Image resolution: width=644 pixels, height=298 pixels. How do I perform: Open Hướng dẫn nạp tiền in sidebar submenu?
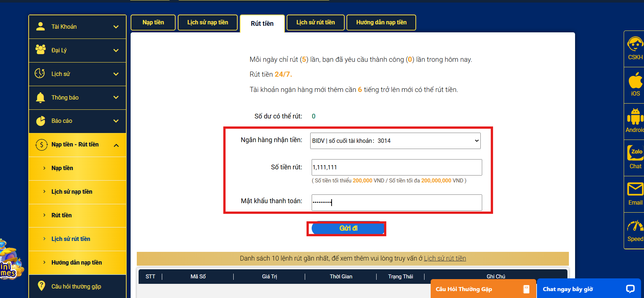[x=77, y=263]
